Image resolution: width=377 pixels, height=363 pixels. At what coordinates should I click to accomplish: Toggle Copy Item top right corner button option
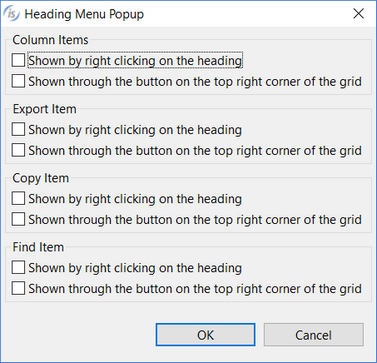18,219
